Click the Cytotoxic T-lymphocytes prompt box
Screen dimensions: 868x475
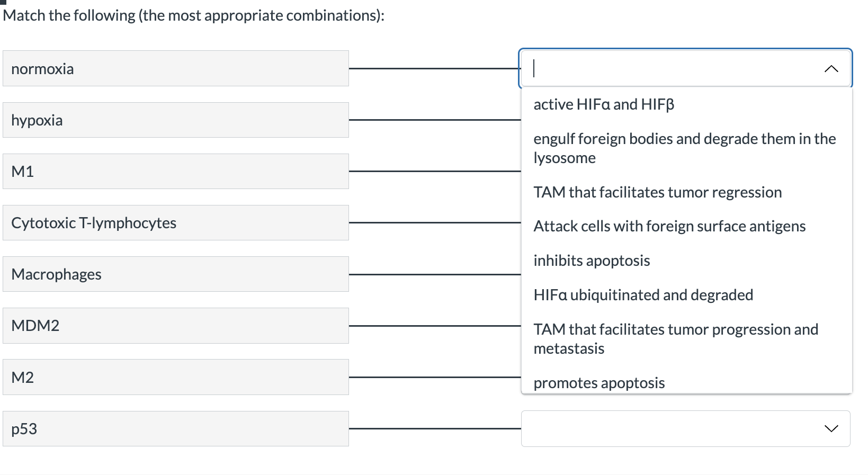pos(176,222)
